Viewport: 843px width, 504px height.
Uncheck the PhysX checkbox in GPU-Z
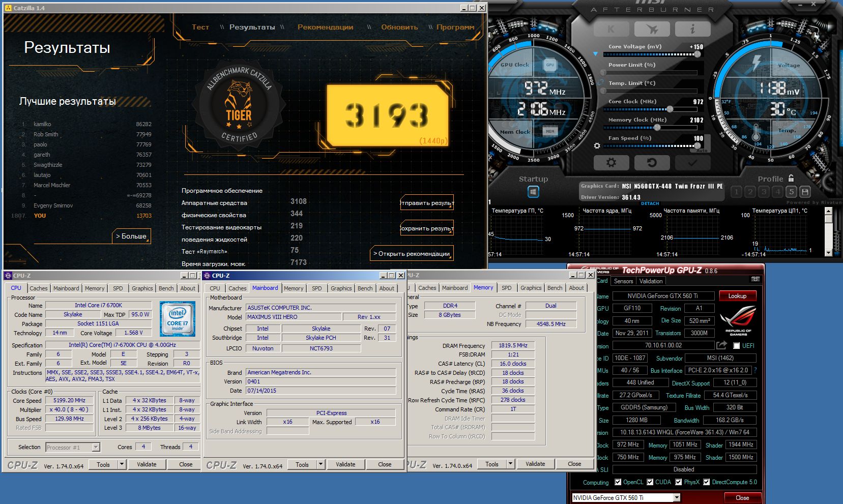click(679, 482)
